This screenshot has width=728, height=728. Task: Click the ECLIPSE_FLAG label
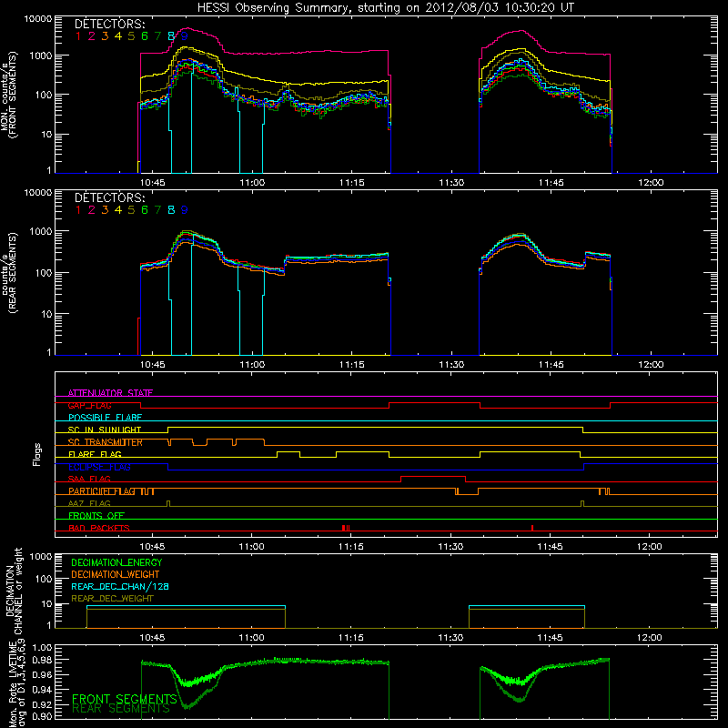(99, 467)
